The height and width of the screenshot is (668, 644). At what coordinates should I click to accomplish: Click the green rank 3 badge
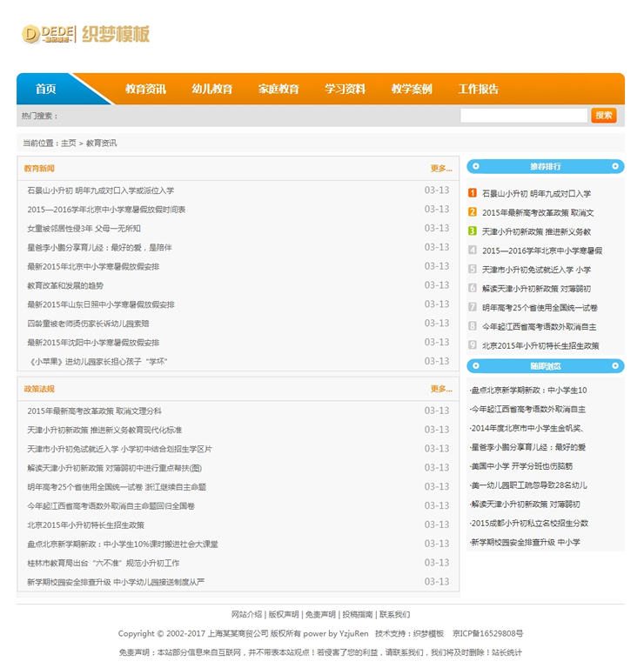473,231
